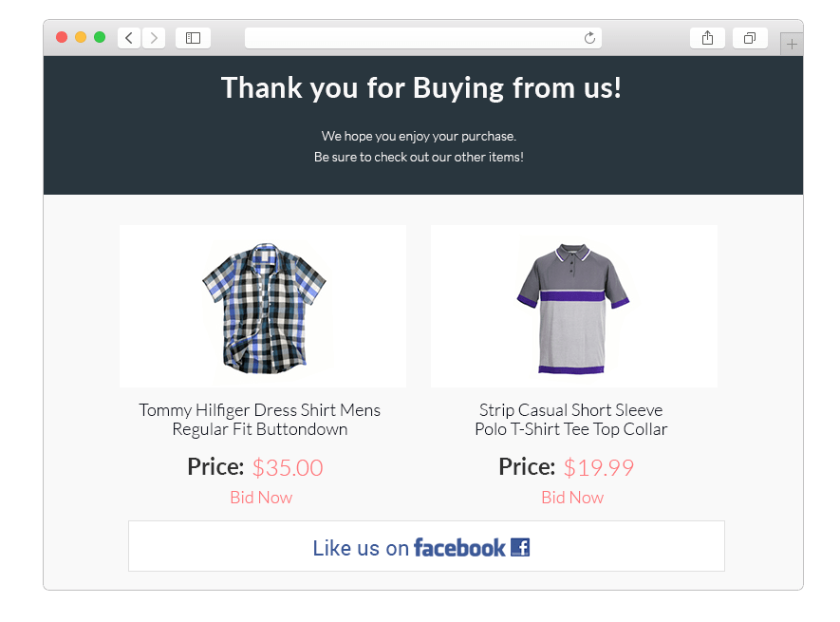Viewport: 840px width, 622px height.
Task: Select the Tommy Hilfiger shirt product image
Action: tap(262, 306)
